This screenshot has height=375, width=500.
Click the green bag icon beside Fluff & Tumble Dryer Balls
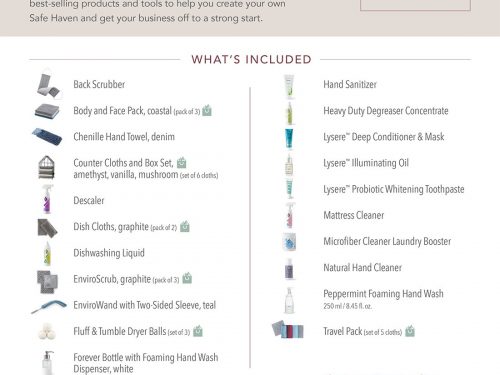198,330
